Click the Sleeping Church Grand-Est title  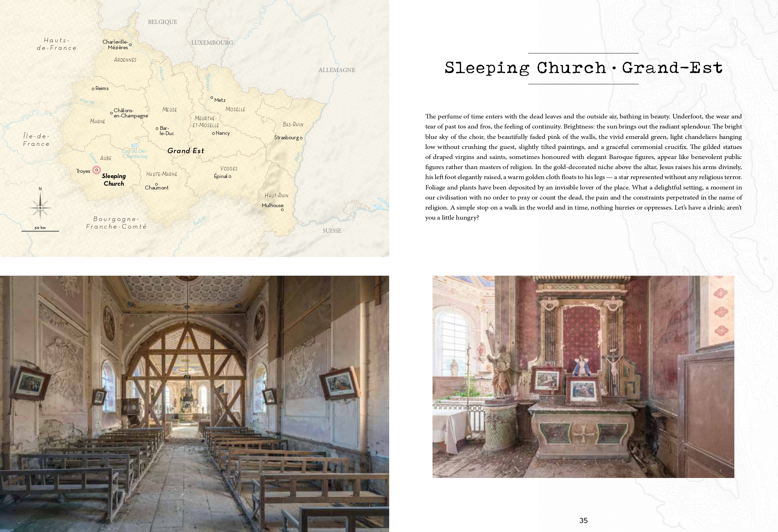coord(583,68)
